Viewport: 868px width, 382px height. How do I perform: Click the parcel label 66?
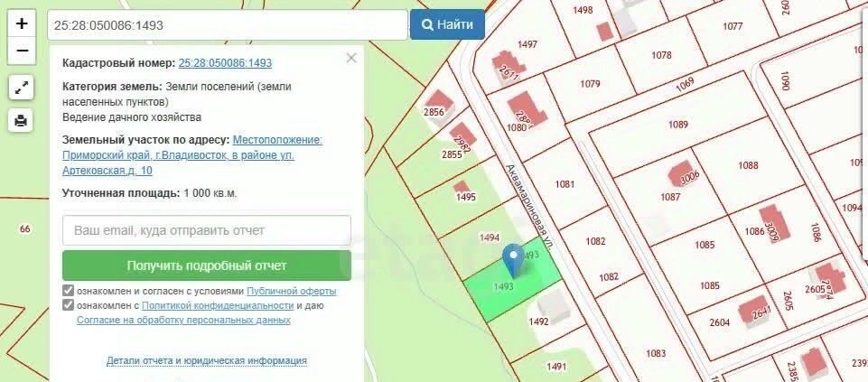(x=24, y=228)
